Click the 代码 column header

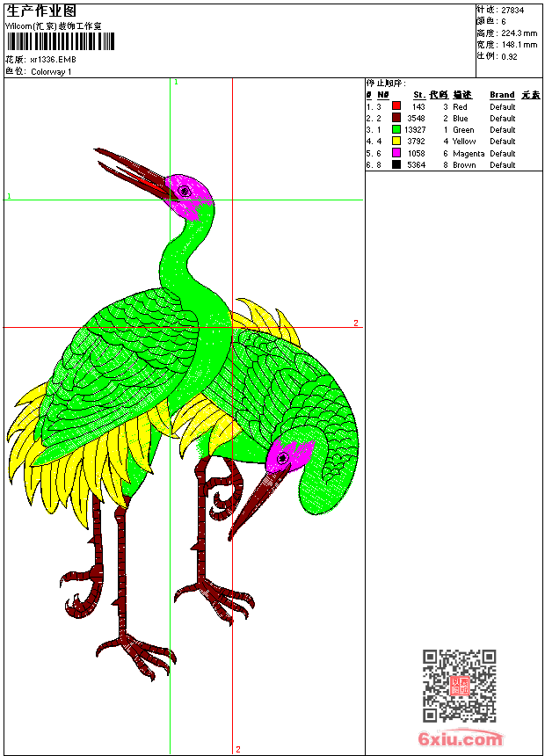(x=439, y=95)
